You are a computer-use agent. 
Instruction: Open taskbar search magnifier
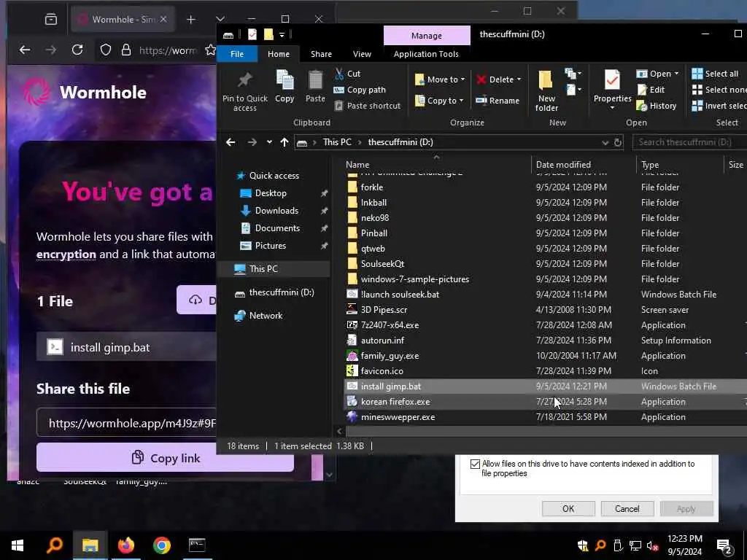pyautogui.click(x=54, y=545)
